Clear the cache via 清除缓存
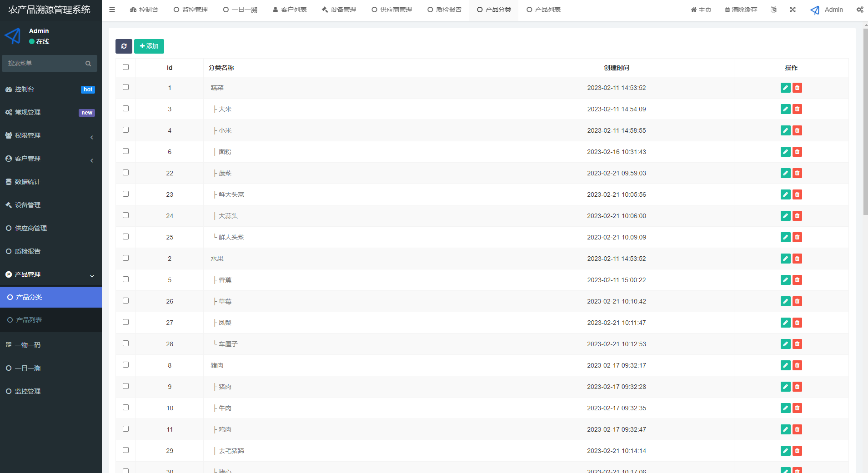The width and height of the screenshot is (868, 473). click(x=740, y=9)
